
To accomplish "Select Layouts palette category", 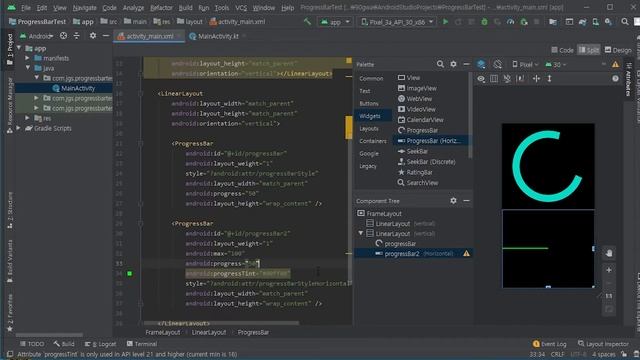I will 369,129.
